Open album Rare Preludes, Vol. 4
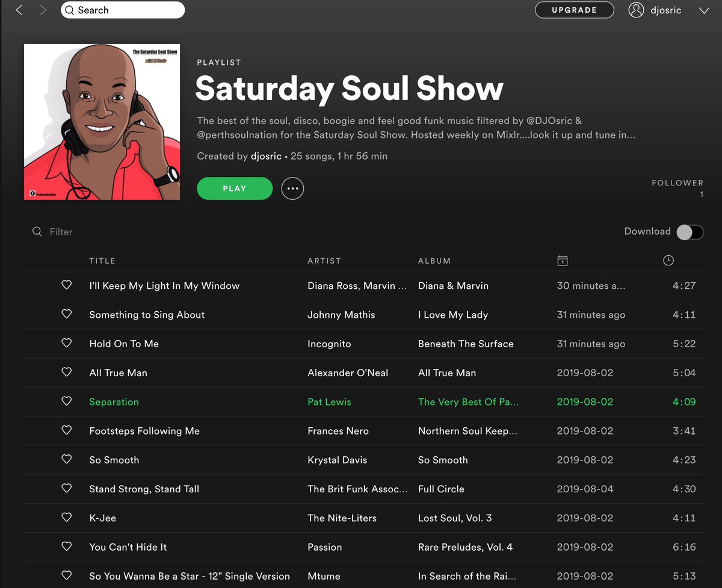722x588 pixels. point(466,547)
